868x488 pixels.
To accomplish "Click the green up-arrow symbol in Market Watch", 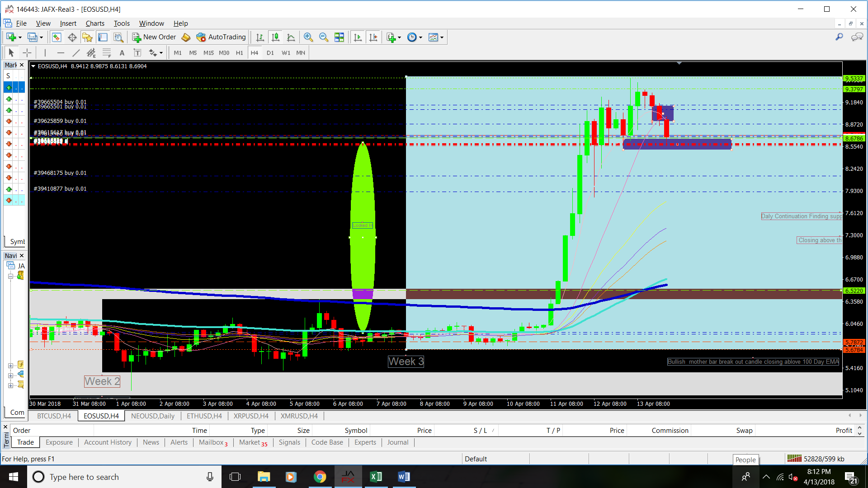I will pyautogui.click(x=8, y=87).
